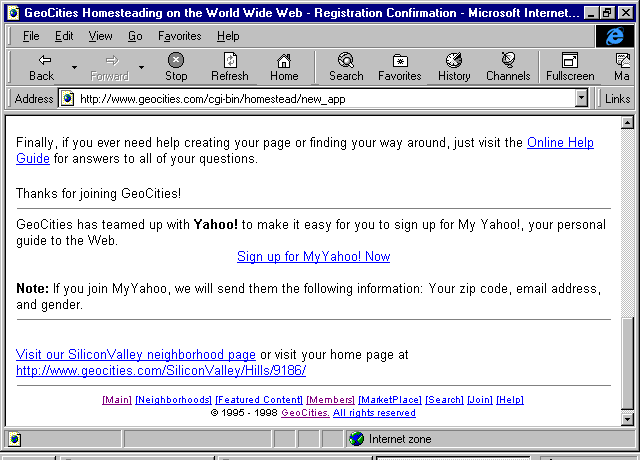The height and width of the screenshot is (460, 640).
Task: Click the Forward arrow button
Action: coord(110,67)
